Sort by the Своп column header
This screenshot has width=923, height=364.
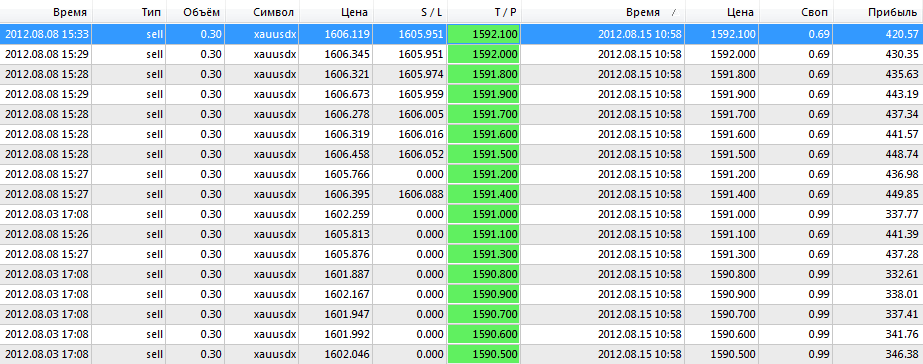point(796,12)
